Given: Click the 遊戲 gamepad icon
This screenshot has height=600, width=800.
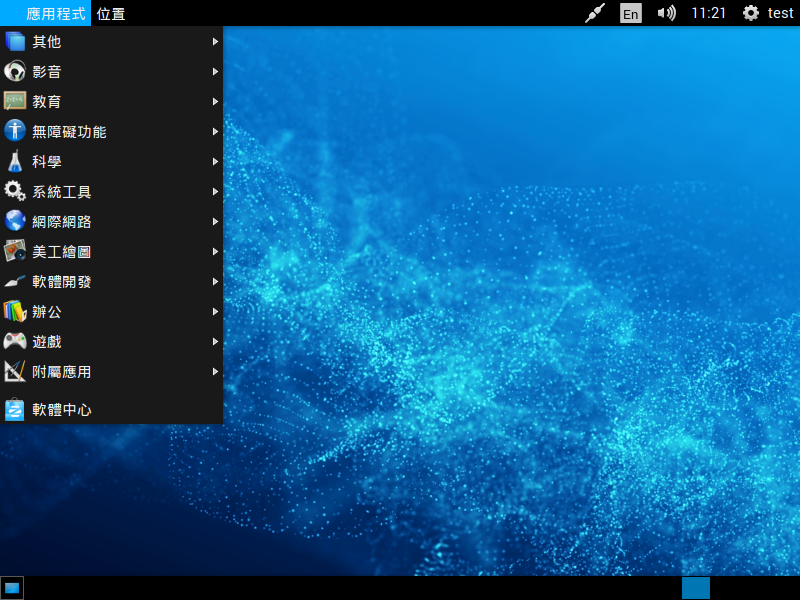Looking at the screenshot, I should pyautogui.click(x=15, y=341).
